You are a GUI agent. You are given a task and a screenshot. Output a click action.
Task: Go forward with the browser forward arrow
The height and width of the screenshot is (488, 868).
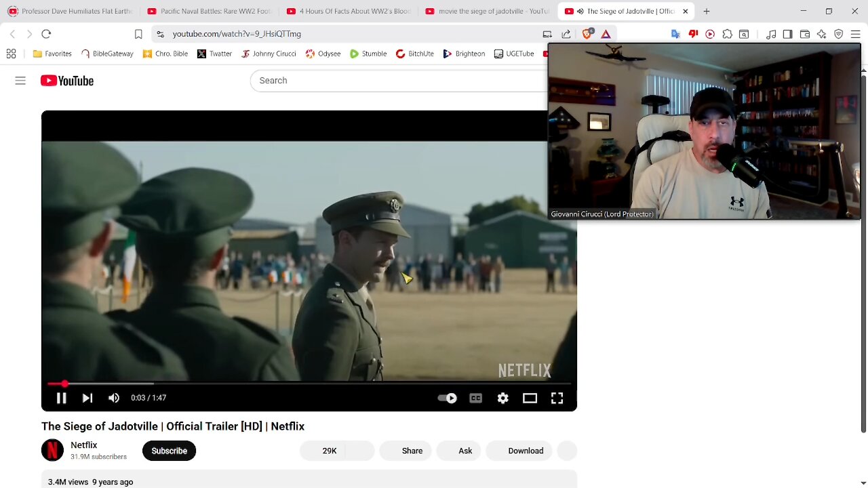29,34
